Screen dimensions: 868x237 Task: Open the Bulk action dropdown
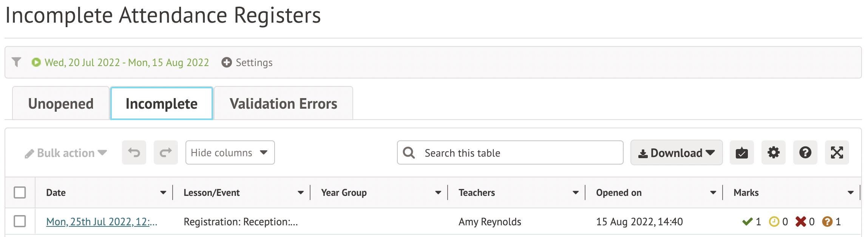pos(66,153)
